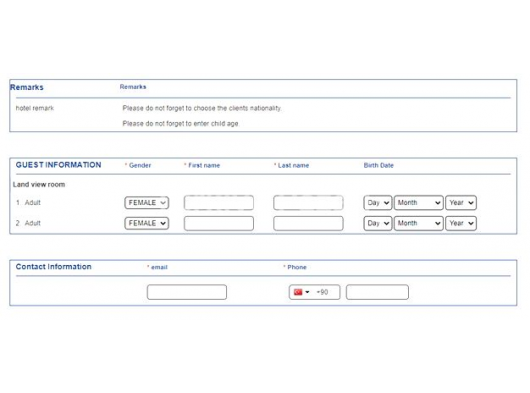Click the '1. Adult' row label
The width and height of the screenshot is (530, 393).
point(28,203)
